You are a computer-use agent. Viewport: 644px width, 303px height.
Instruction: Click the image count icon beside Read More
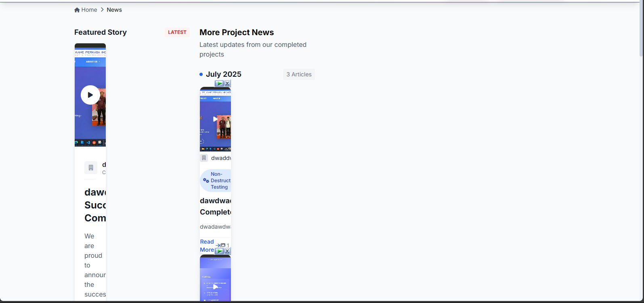point(223,245)
